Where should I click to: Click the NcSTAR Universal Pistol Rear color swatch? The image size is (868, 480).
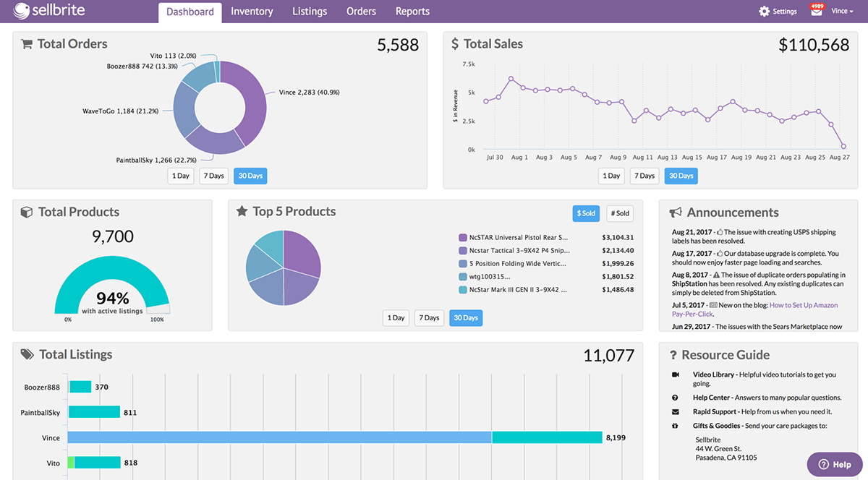pos(463,237)
